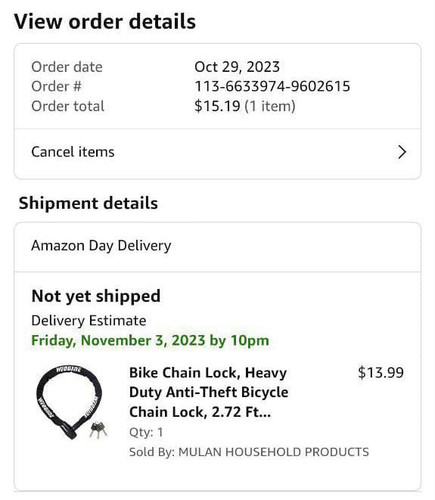Click the keys icon in product image
Screen dimensions: 435x500
pos(98,430)
